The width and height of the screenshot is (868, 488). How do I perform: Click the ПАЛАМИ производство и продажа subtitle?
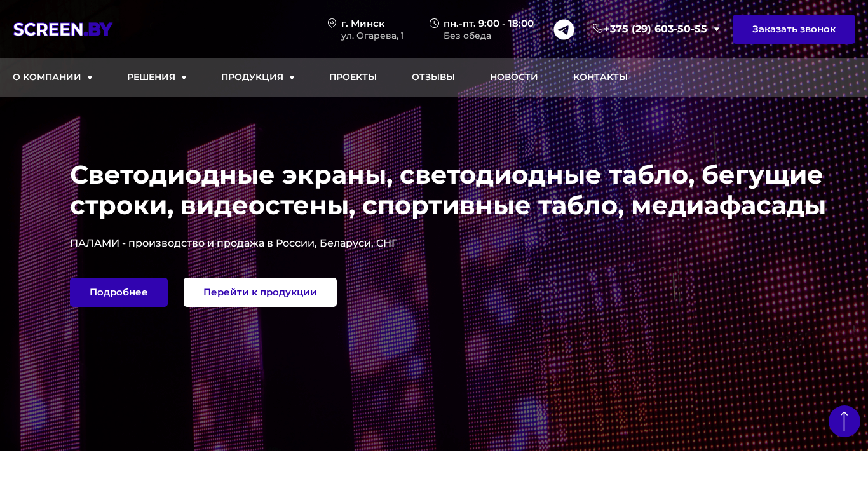coord(234,243)
